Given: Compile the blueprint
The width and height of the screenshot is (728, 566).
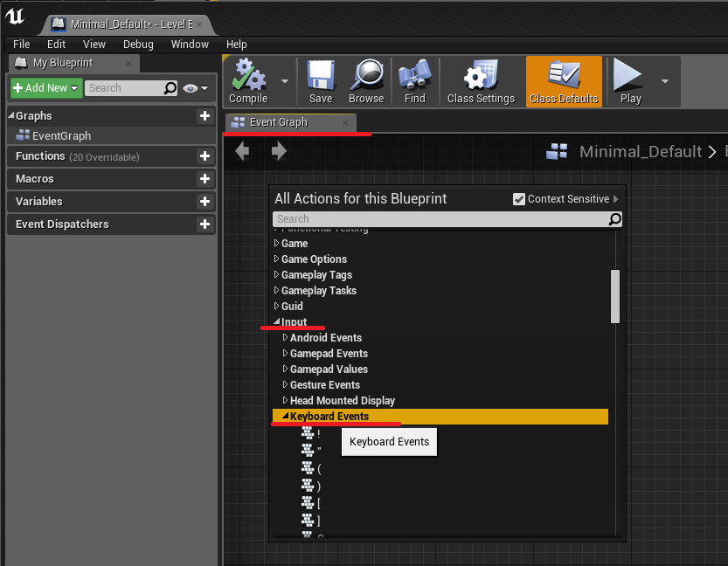Looking at the screenshot, I should pyautogui.click(x=248, y=81).
